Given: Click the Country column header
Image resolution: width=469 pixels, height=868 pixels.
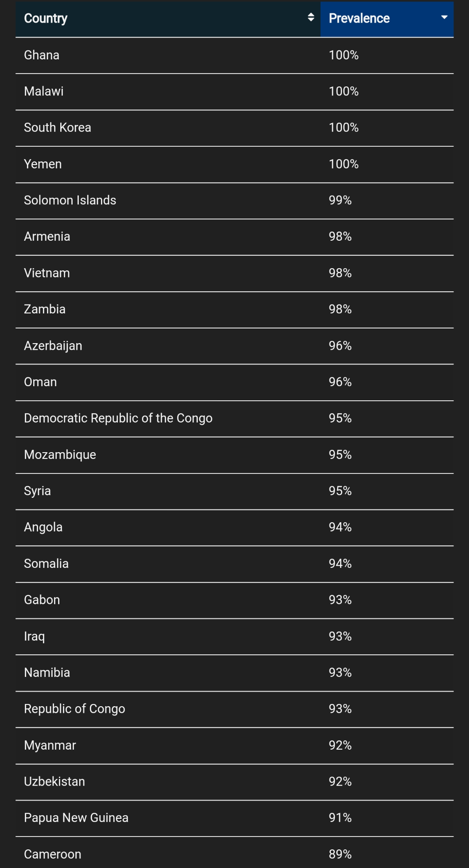Looking at the screenshot, I should pyautogui.click(x=46, y=18).
